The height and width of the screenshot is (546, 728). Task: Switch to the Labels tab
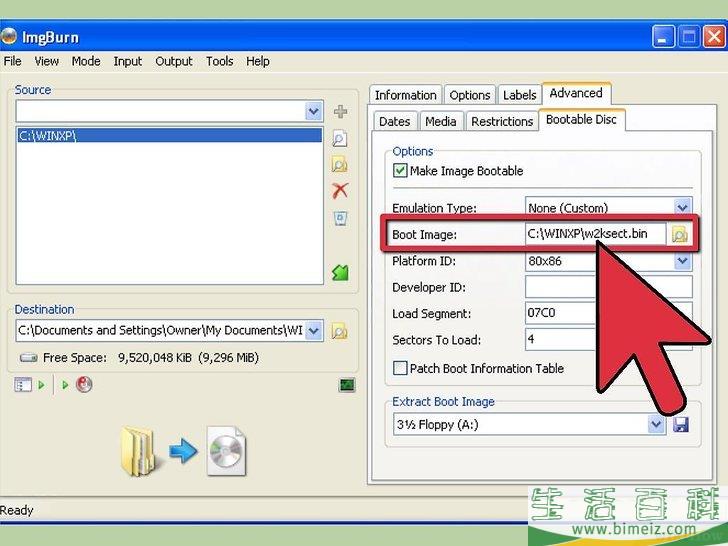tap(519, 95)
